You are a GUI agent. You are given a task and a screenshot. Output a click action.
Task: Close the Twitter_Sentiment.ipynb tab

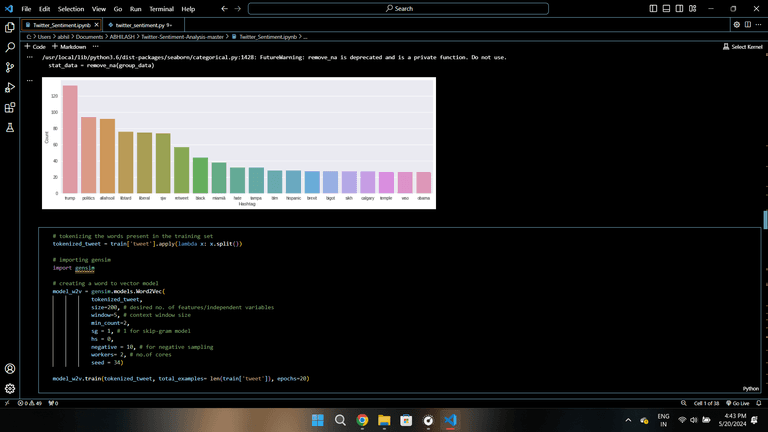(96, 24)
